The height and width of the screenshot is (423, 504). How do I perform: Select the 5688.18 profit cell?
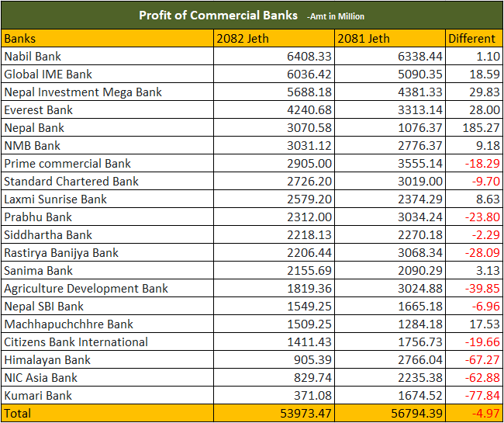(x=274, y=92)
